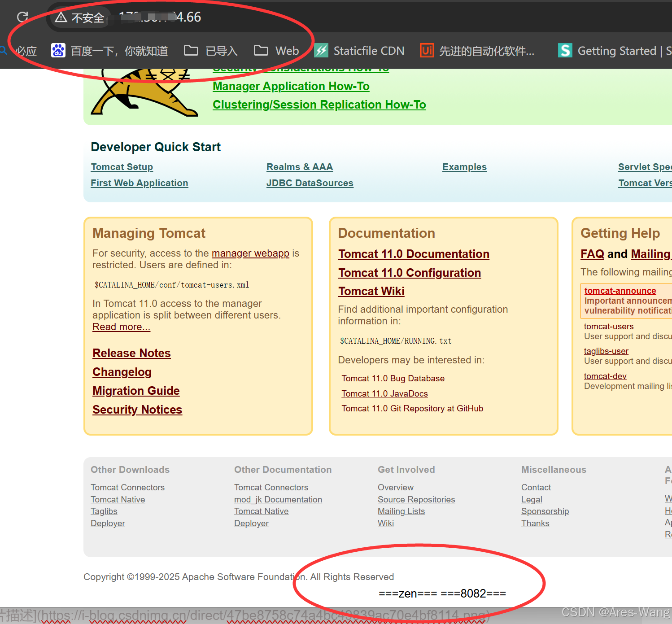Open the Web bookmarks folder icon
The image size is (672, 624).
[261, 50]
